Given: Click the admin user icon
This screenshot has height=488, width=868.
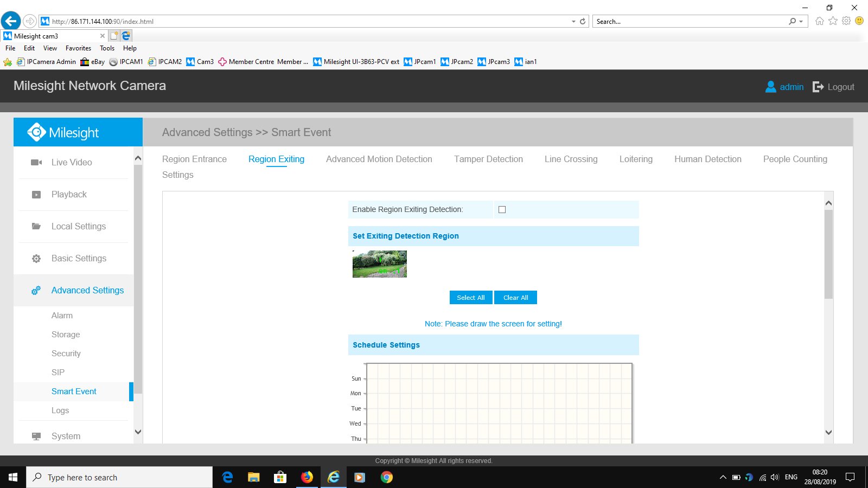Looking at the screenshot, I should click(770, 87).
